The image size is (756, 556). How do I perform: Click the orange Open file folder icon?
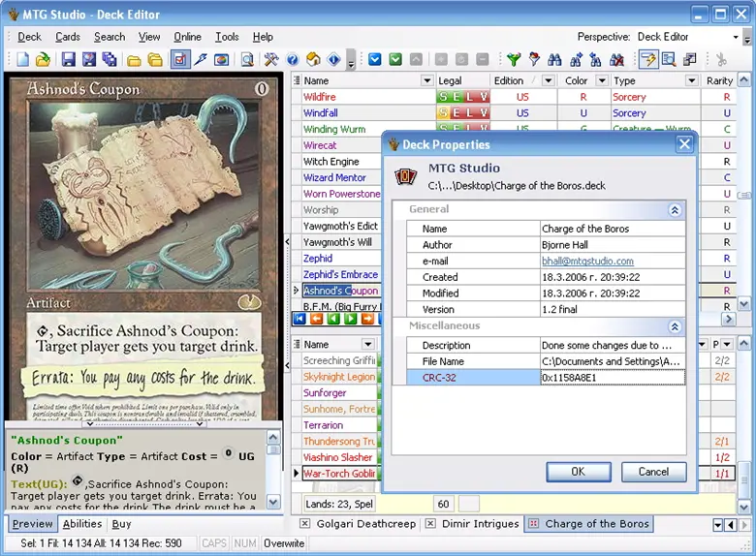[x=43, y=60]
